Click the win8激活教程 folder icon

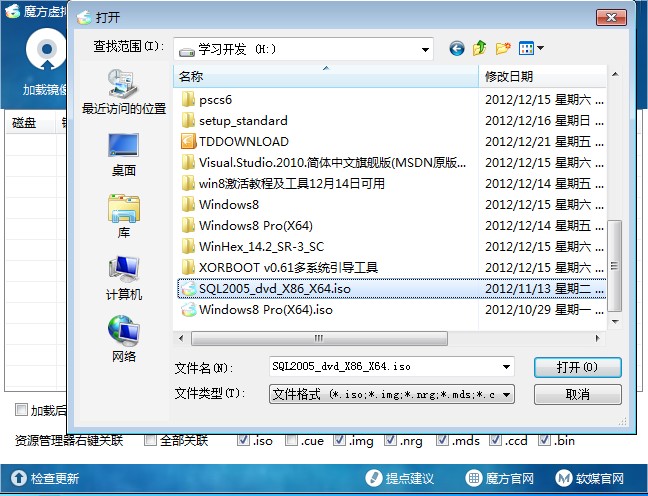(x=188, y=183)
